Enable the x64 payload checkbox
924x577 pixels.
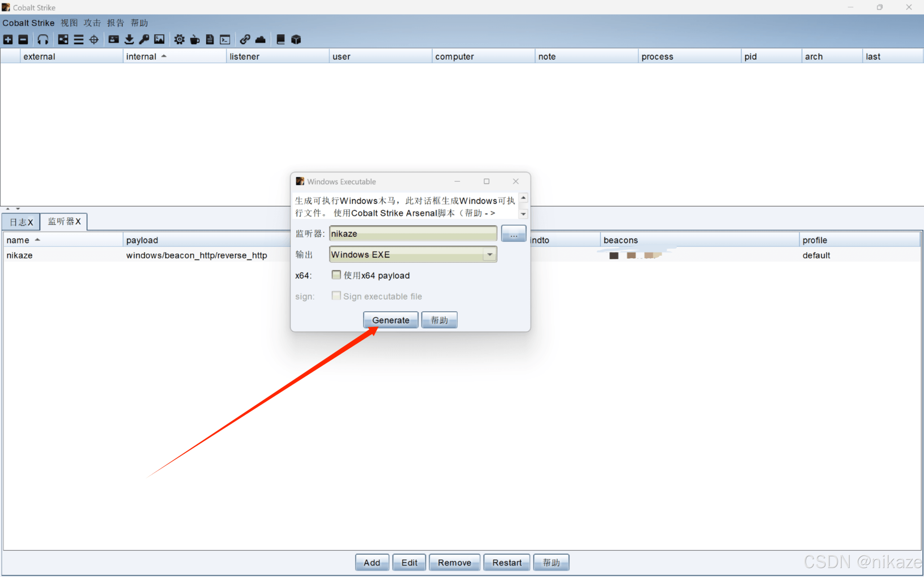point(336,275)
